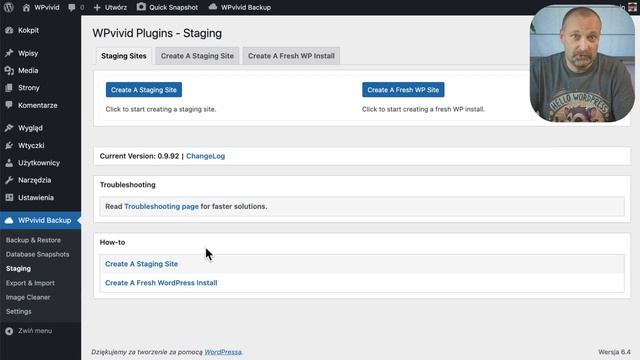This screenshot has width=640, height=360.
Task: Click the Wersja 6.4 footer text
Action: pyautogui.click(x=614, y=352)
